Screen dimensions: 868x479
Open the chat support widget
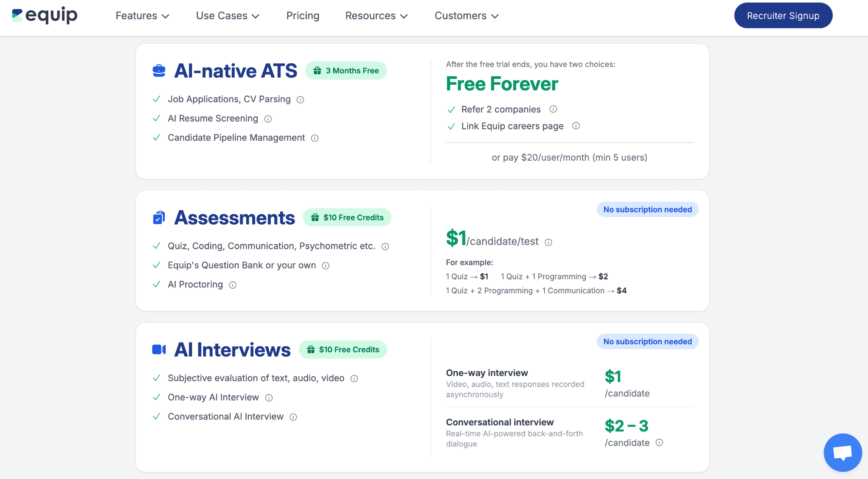[842, 452]
